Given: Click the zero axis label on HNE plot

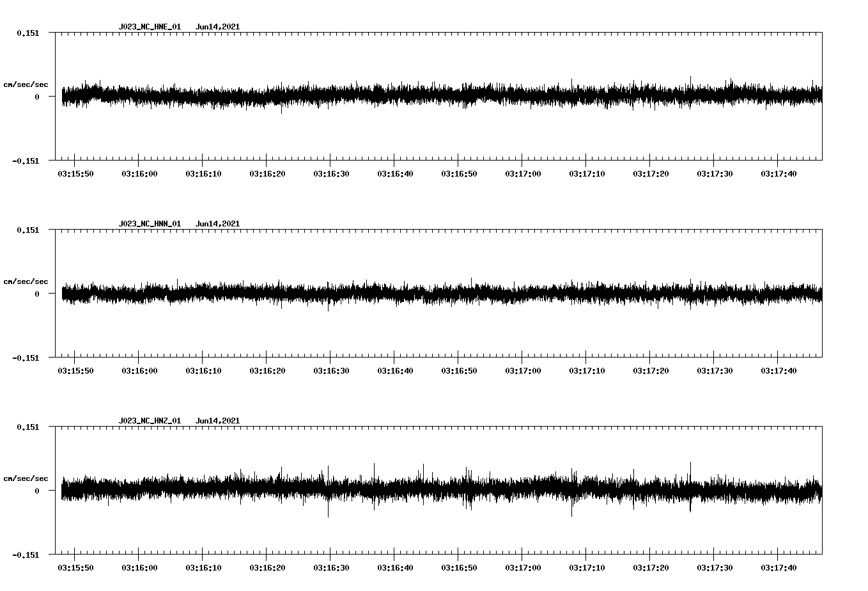Looking at the screenshot, I should pos(37,97).
